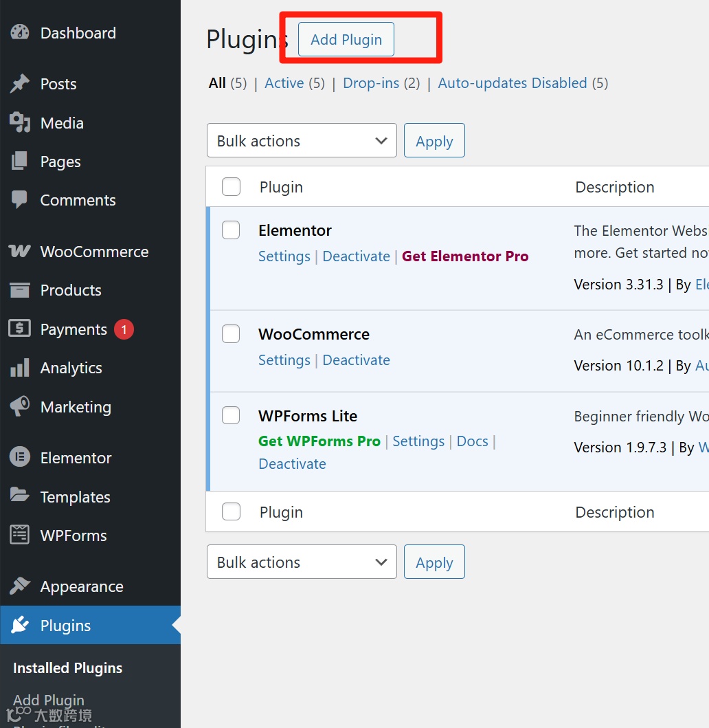Filter plugins by All (5)

click(x=228, y=83)
